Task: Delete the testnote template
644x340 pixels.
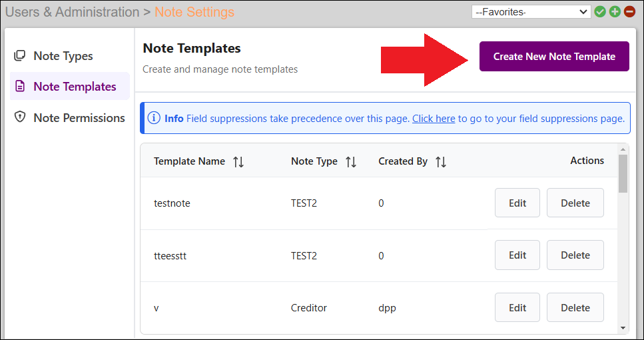Action: [x=575, y=203]
